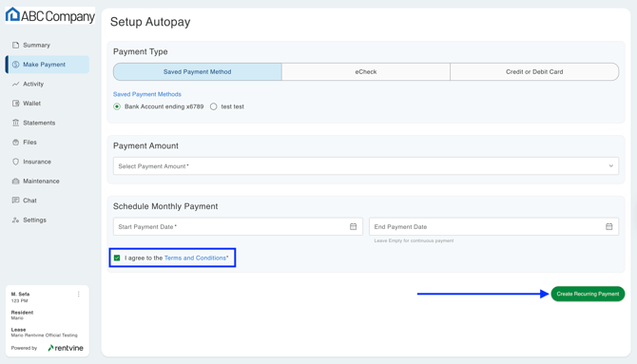The width and height of the screenshot is (637, 364).
Task: Uncheck the I agree to terms checkbox
Action: (x=117, y=258)
